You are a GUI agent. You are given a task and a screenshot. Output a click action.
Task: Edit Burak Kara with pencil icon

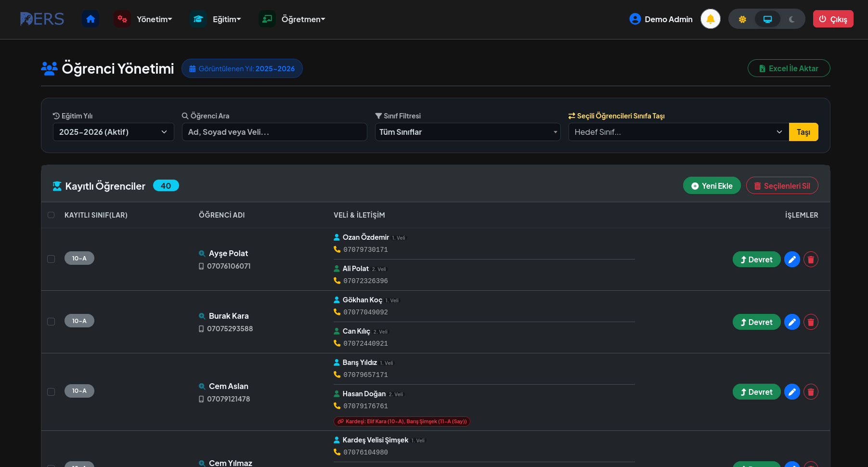click(792, 322)
